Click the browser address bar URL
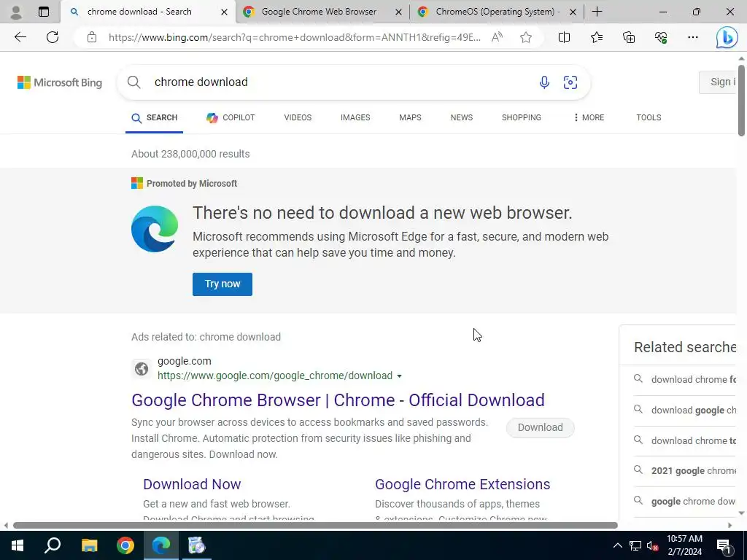 [x=295, y=37]
